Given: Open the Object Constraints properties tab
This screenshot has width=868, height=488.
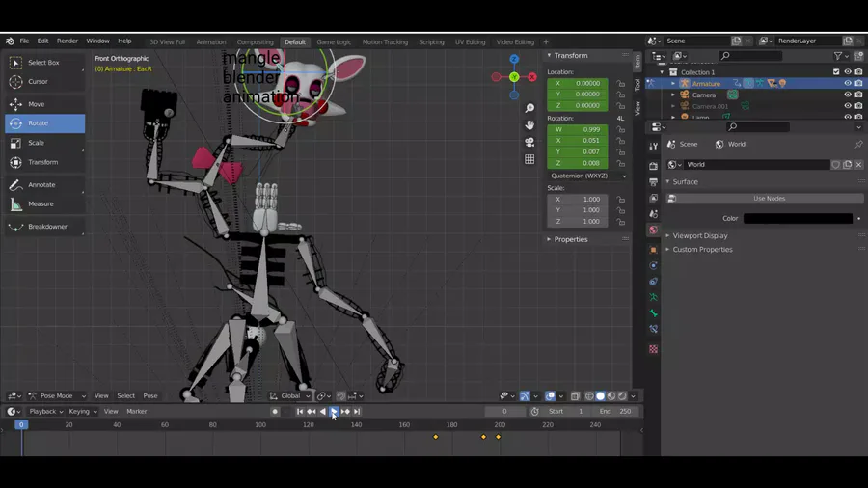Looking at the screenshot, I should (653, 282).
